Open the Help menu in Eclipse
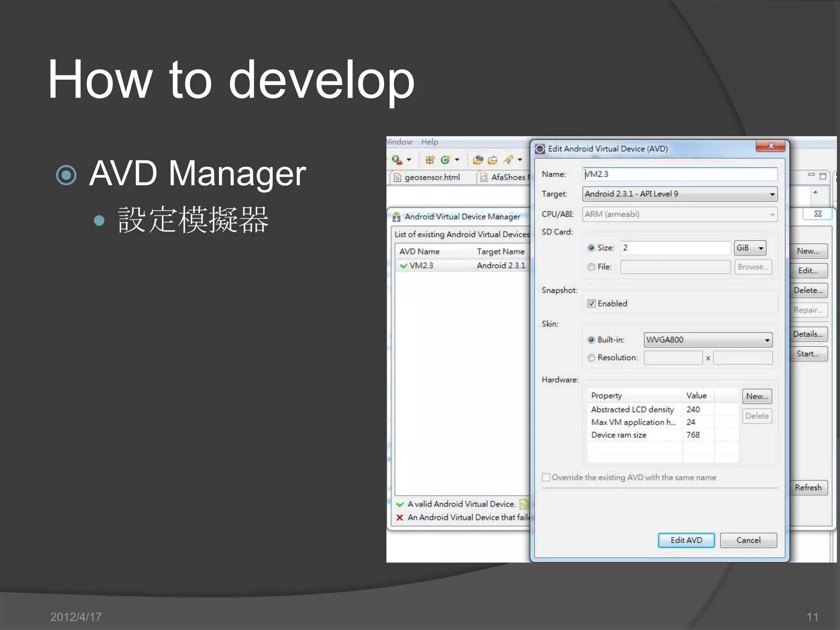Screen dimensions: 840x630 click(x=429, y=142)
